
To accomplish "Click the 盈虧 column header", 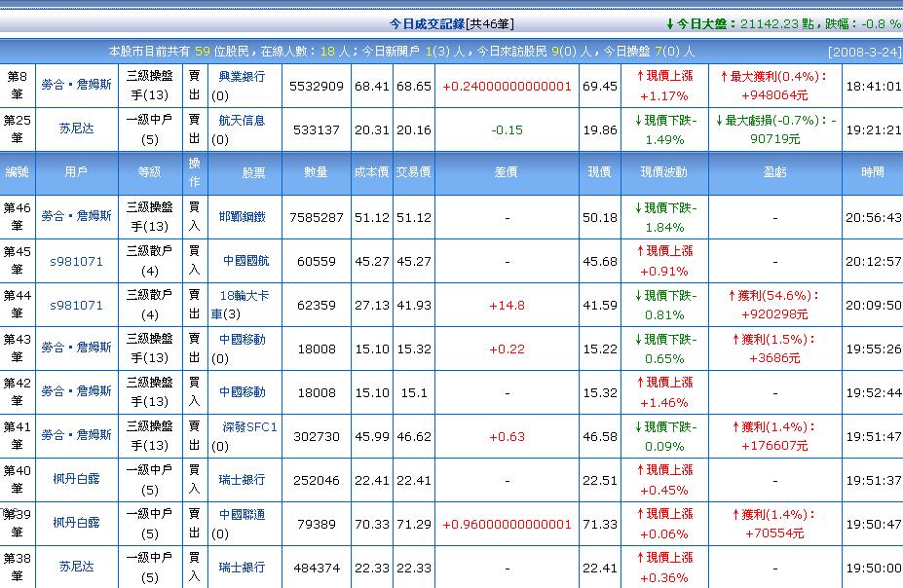I will click(x=774, y=172).
